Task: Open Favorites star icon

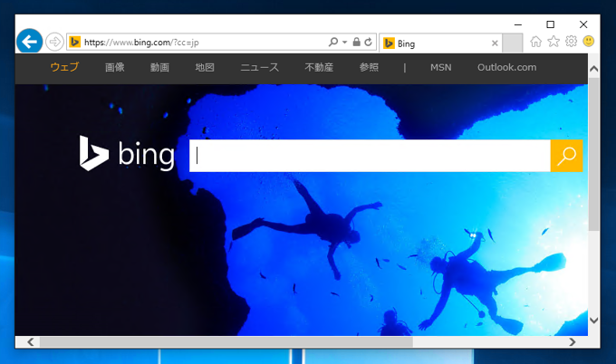Action: 553,42
